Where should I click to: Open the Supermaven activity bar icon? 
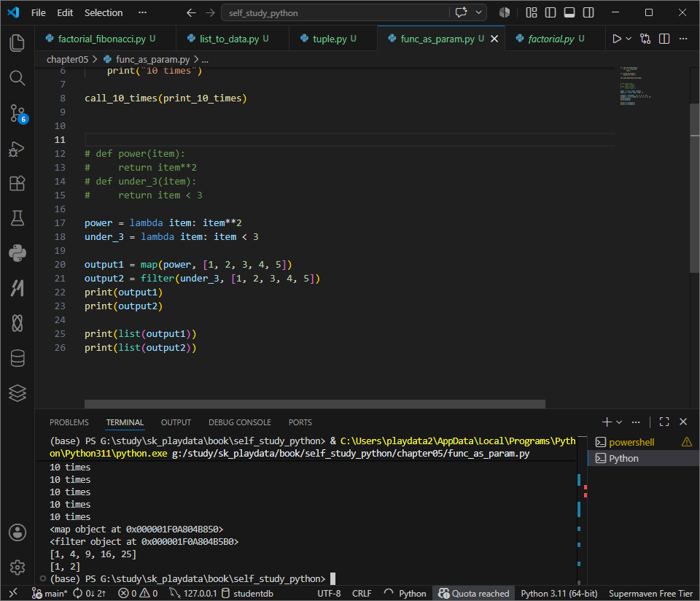[x=17, y=288]
